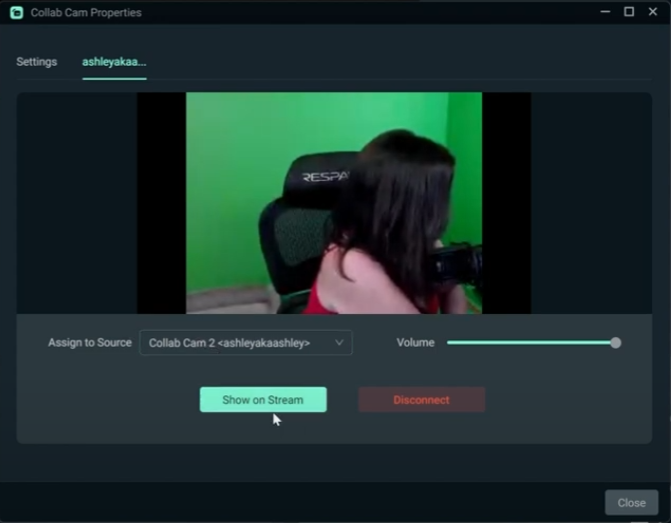Click the Volume label
Image resolution: width=671 pixels, height=523 pixels.
click(416, 343)
